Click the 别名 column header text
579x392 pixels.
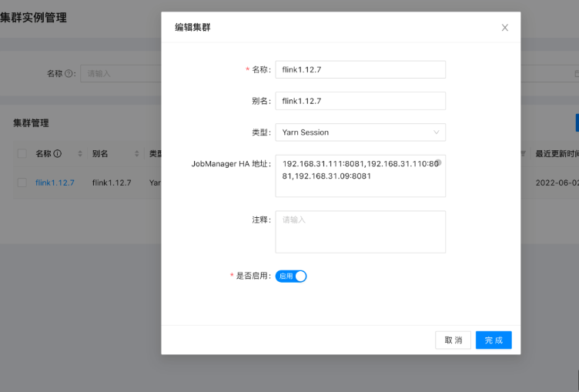[x=100, y=154]
